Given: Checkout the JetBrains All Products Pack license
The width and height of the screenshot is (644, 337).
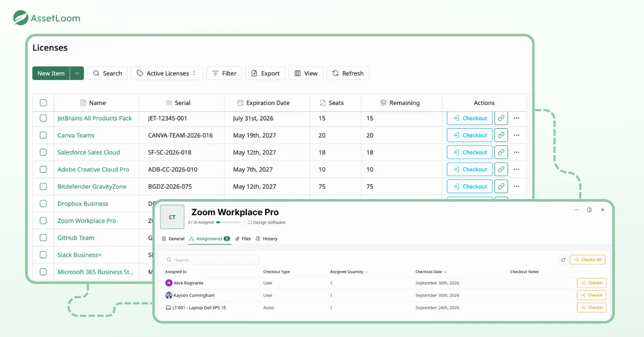Looking at the screenshot, I should click(x=470, y=118).
